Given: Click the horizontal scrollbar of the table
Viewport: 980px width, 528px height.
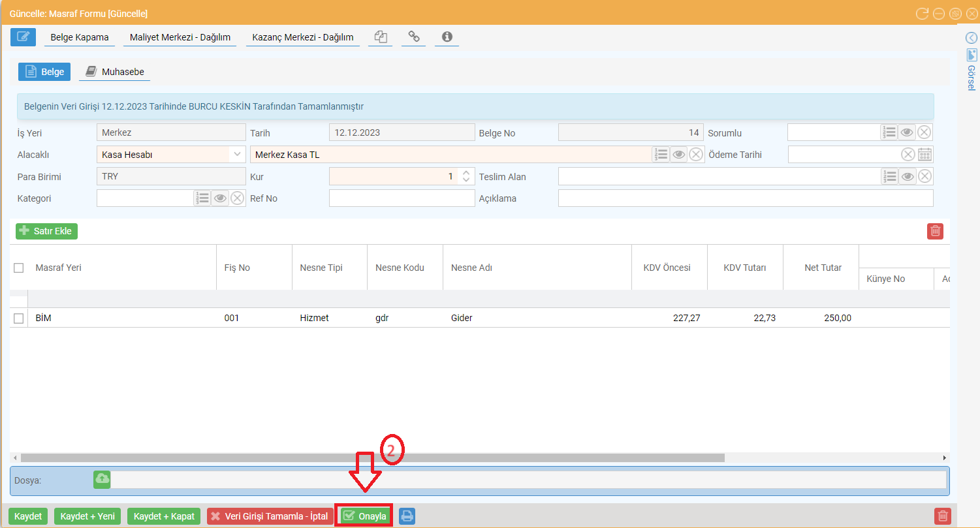Looking at the screenshot, I should pyautogui.click(x=372, y=458).
